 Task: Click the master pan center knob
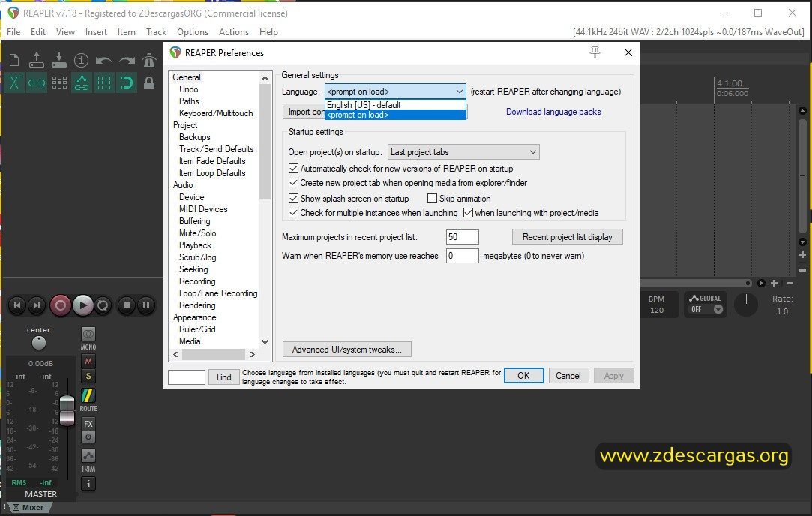39,343
